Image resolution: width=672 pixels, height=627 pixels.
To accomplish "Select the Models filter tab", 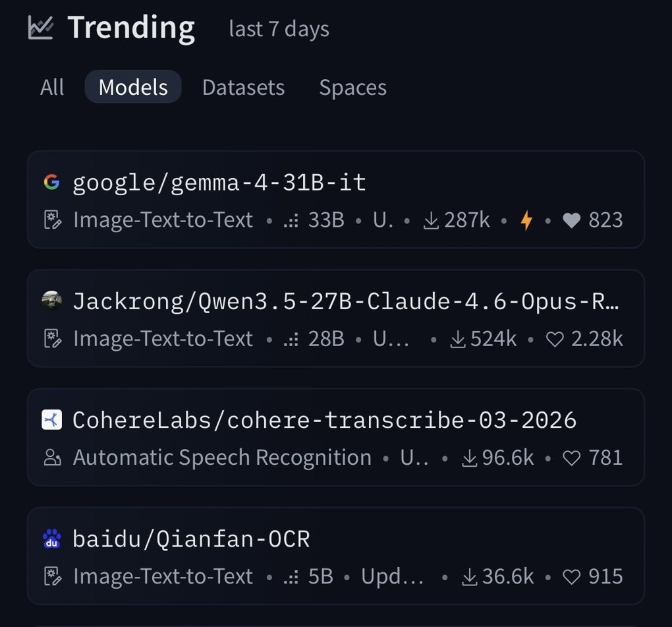I will [133, 87].
